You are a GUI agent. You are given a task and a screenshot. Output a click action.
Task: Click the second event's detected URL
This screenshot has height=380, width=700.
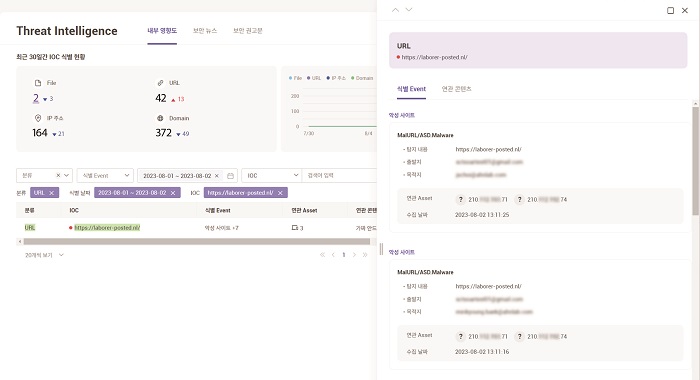click(488, 286)
